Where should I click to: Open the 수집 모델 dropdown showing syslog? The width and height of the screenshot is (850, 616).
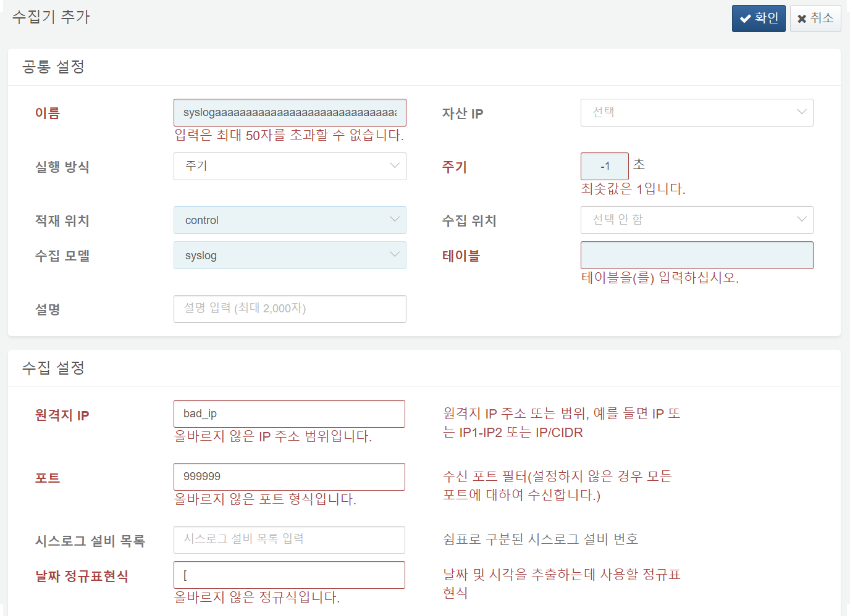pos(290,255)
